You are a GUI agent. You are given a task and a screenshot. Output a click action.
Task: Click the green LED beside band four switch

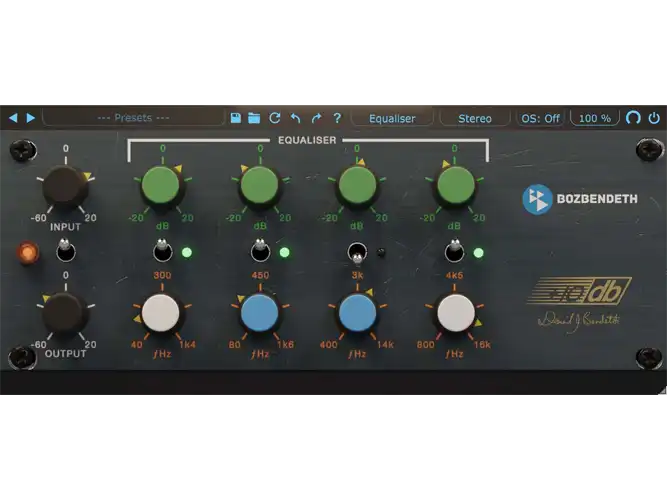click(x=479, y=253)
